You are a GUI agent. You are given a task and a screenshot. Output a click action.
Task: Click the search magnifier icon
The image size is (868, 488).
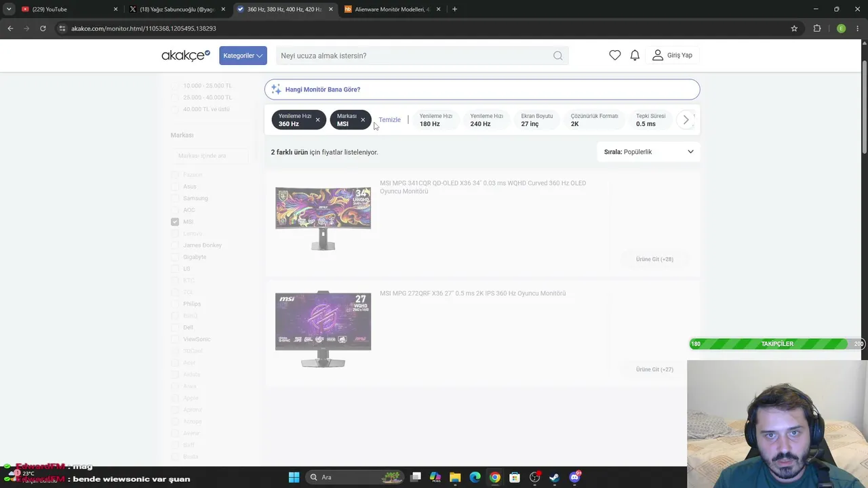(x=557, y=56)
